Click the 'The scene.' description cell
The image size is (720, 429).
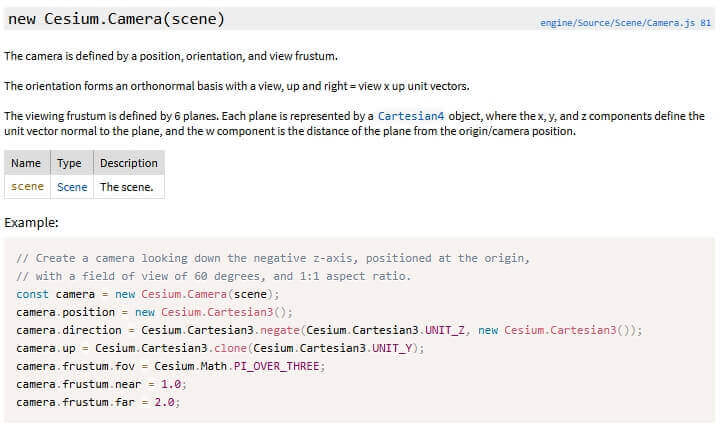tap(129, 187)
